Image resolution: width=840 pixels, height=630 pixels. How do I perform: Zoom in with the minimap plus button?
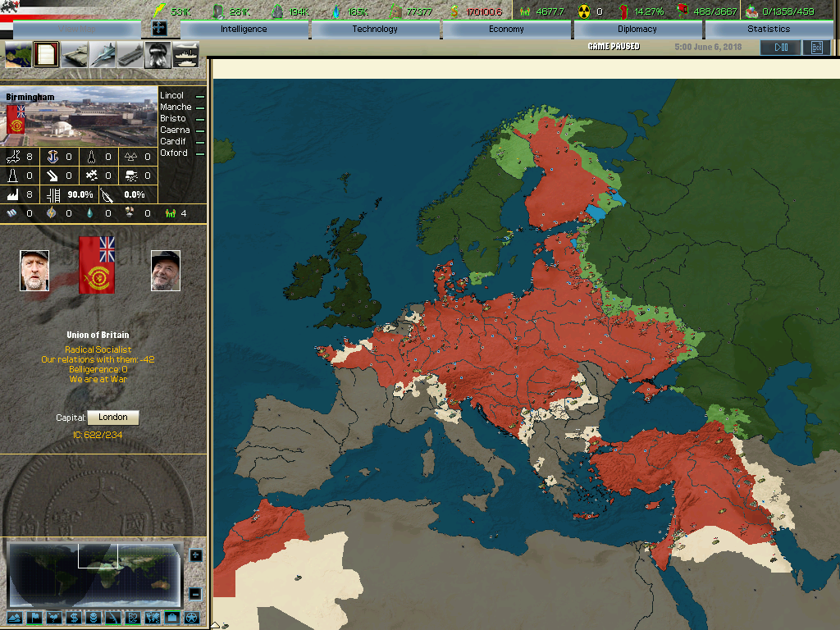point(195,555)
